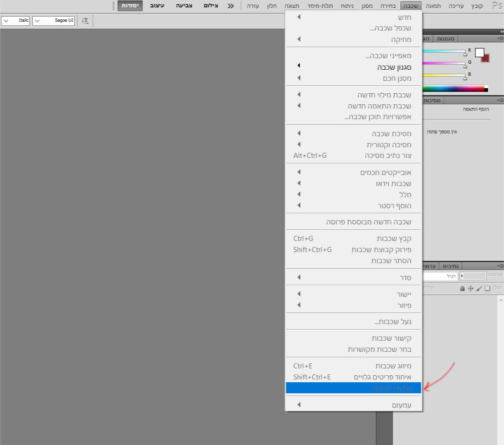504x445 pixels.
Task: Click the R channel slider handle
Action: 465,54
